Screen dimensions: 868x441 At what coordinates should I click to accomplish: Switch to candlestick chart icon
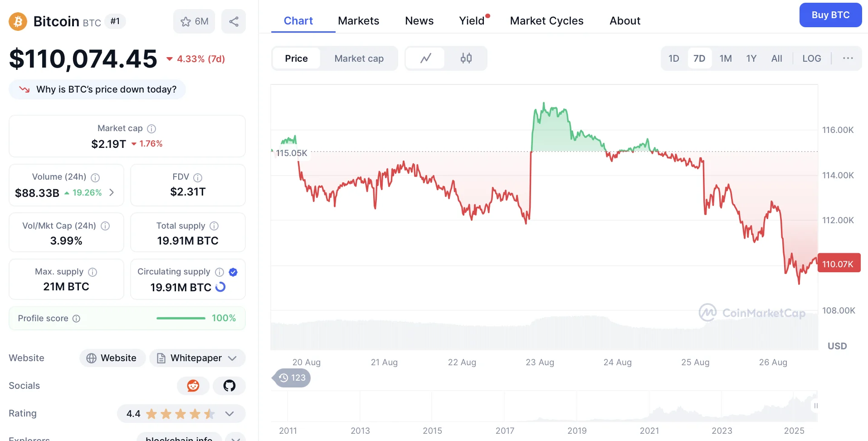coord(466,58)
